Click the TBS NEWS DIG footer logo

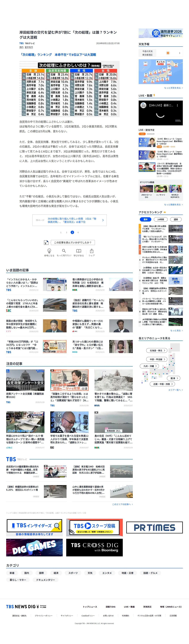26,607
